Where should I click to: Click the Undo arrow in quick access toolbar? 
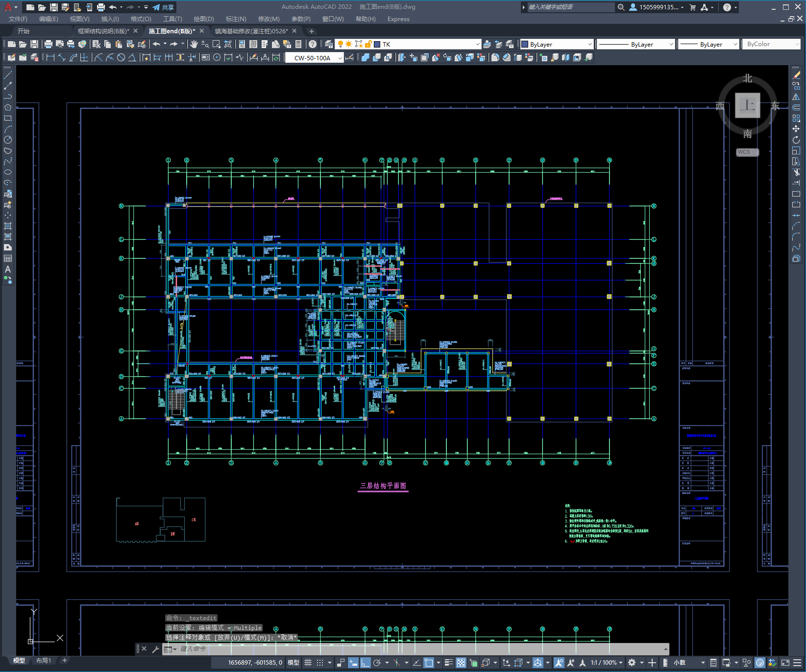[x=113, y=7]
